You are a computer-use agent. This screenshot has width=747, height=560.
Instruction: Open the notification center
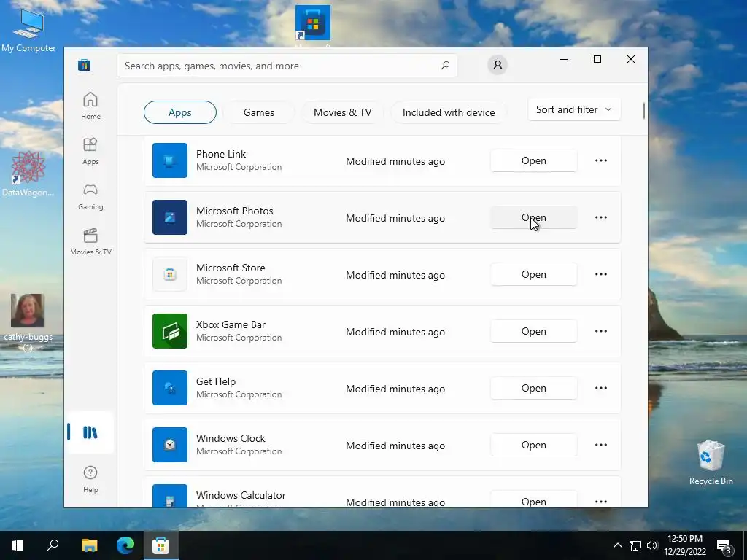click(x=724, y=547)
